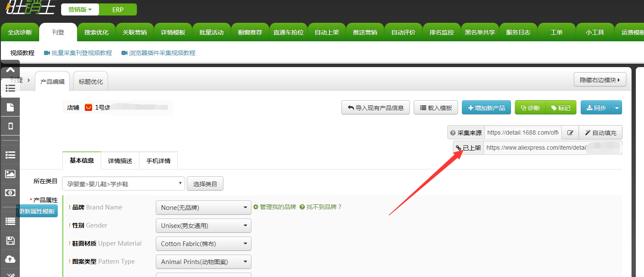Click the green 标记 tag button
The height and width of the screenshot is (277, 644).
tap(561, 108)
